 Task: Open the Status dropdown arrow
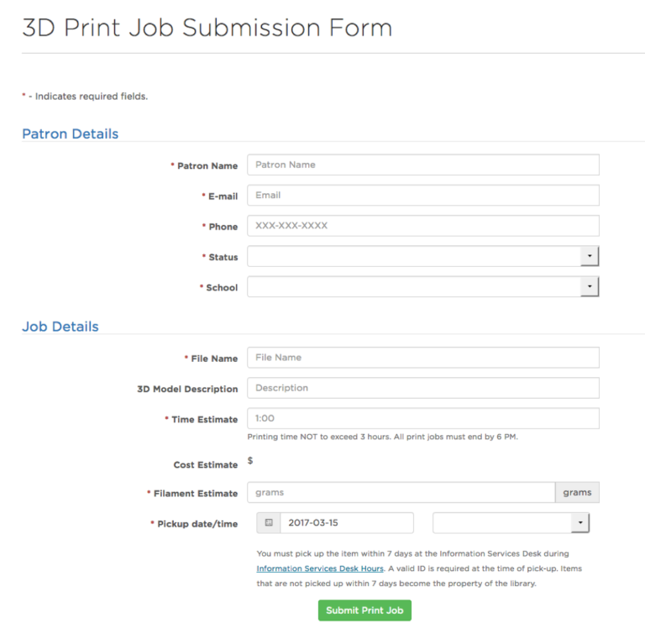click(x=590, y=256)
